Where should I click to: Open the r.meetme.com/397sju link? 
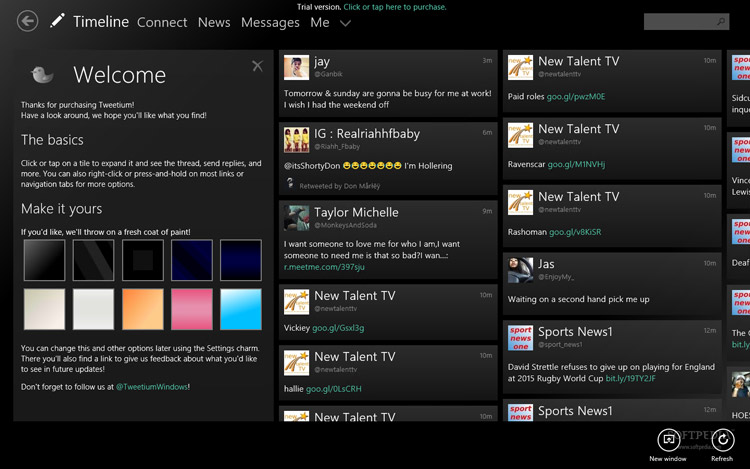point(324,267)
